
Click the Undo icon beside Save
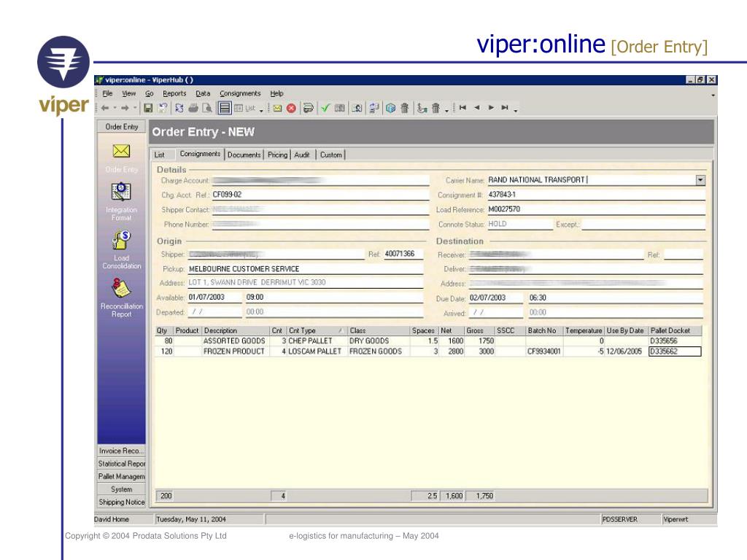[x=163, y=108]
